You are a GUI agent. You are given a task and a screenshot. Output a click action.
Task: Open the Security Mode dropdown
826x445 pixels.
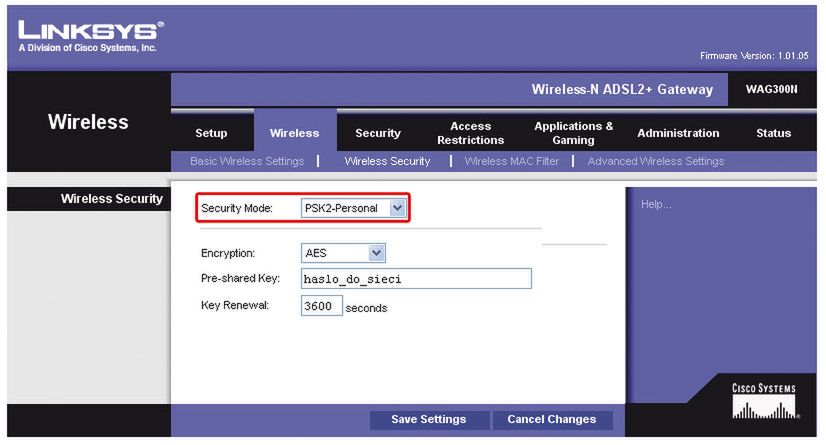(354, 208)
